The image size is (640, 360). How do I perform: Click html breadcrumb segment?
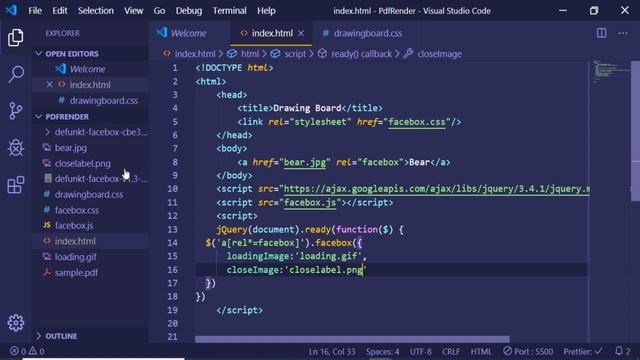click(x=250, y=54)
